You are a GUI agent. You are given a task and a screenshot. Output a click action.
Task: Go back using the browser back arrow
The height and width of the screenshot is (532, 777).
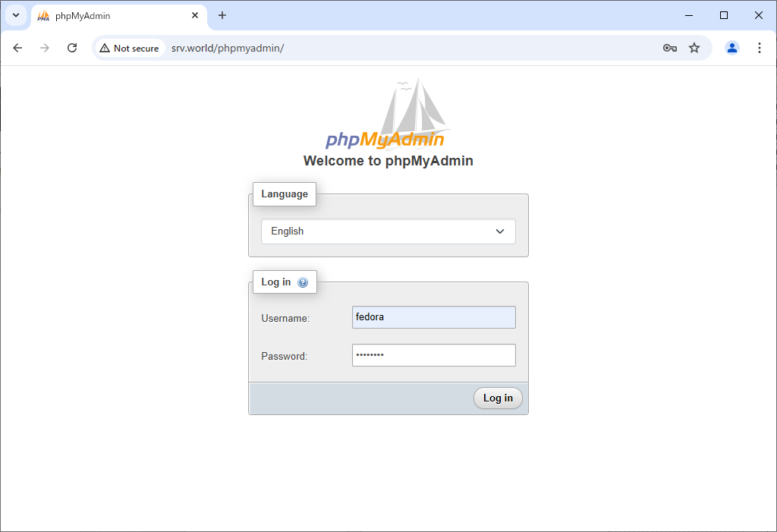click(x=18, y=48)
